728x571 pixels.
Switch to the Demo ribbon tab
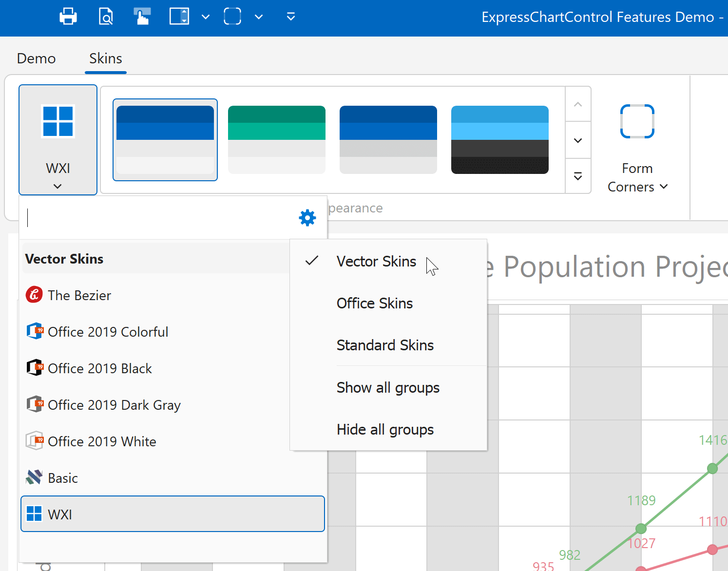point(36,58)
